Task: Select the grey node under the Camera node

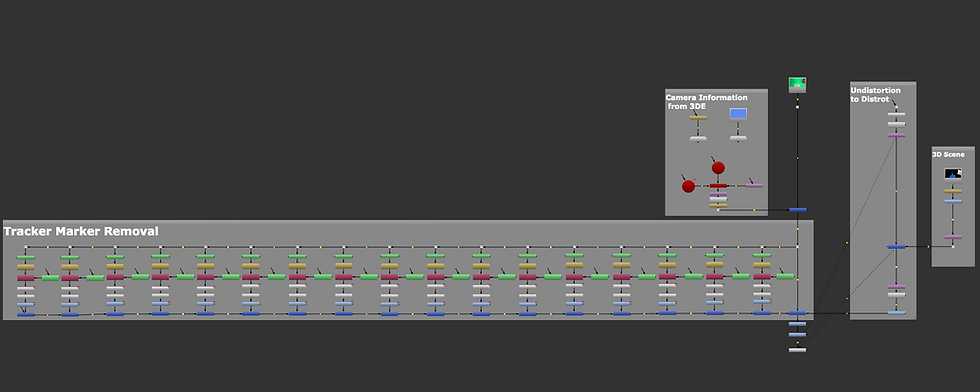Action: click(x=738, y=138)
